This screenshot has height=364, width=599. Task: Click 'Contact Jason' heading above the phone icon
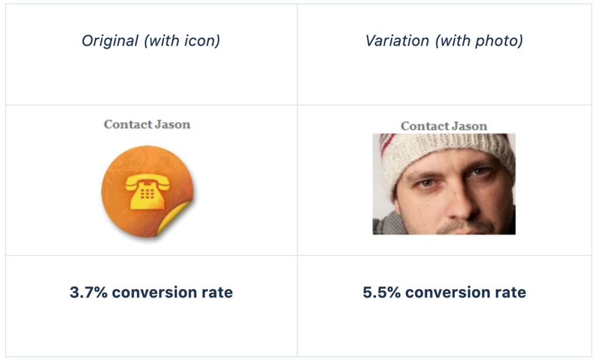pos(147,124)
